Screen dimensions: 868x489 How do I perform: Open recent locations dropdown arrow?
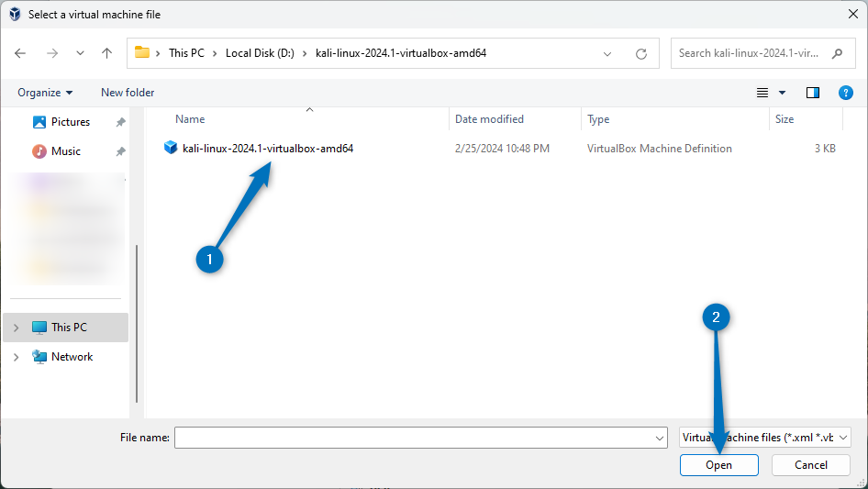click(x=79, y=53)
